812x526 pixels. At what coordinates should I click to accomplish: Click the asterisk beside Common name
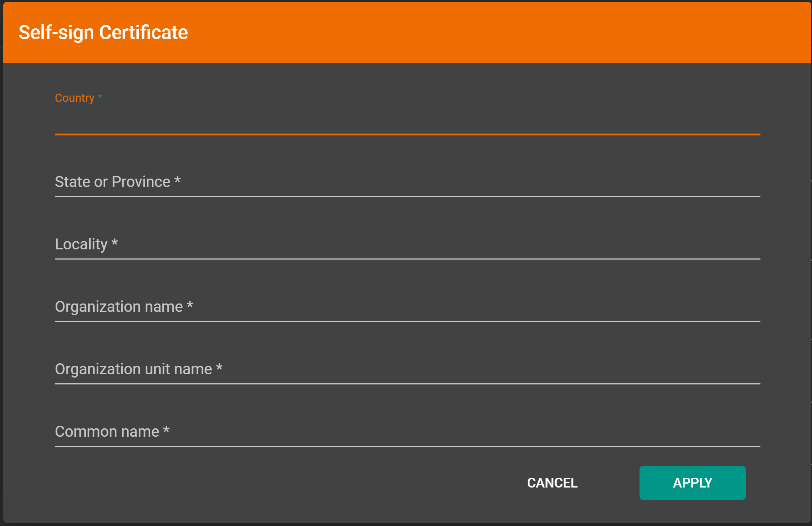166,430
